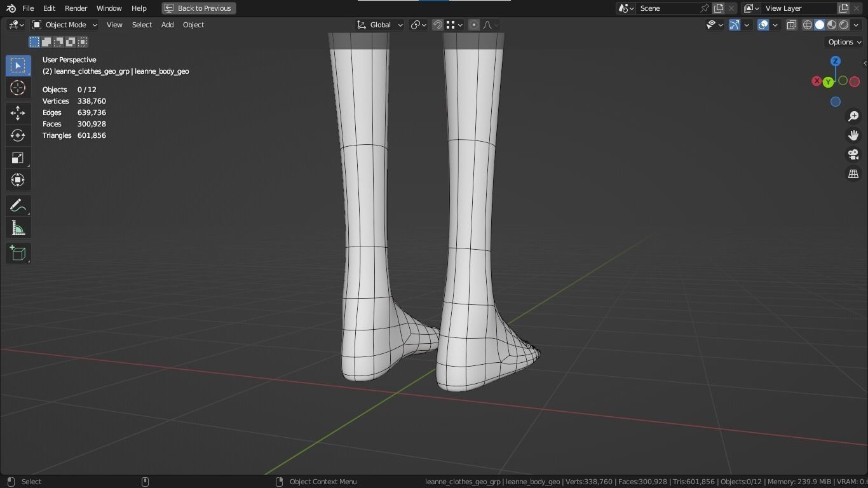Open the Edit menu

49,8
